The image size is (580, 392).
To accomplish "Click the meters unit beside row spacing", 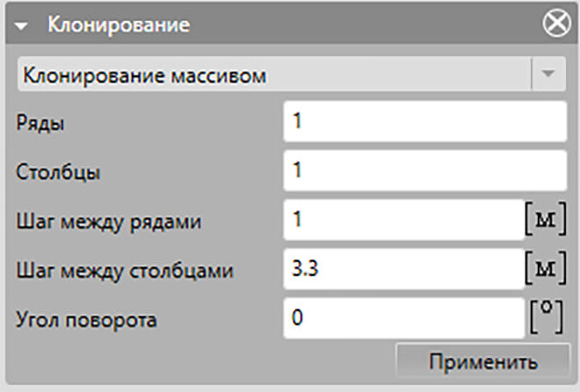I will pyautogui.click(x=546, y=219).
